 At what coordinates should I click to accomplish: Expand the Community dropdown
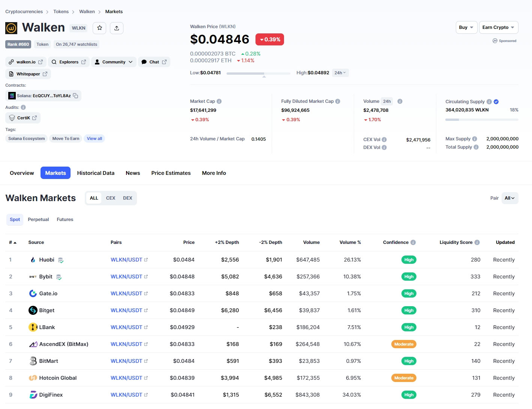114,62
